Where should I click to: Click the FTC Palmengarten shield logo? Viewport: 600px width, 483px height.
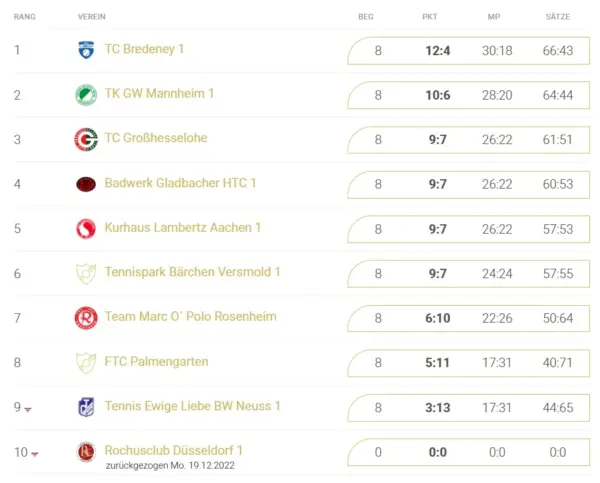tap(86, 362)
